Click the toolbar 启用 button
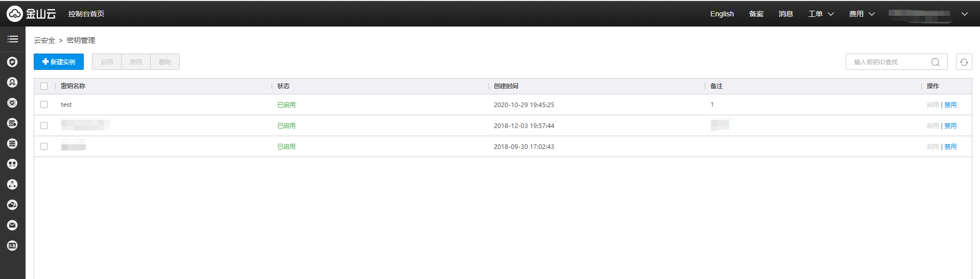Viewport: 980px width, 279px height. click(107, 62)
